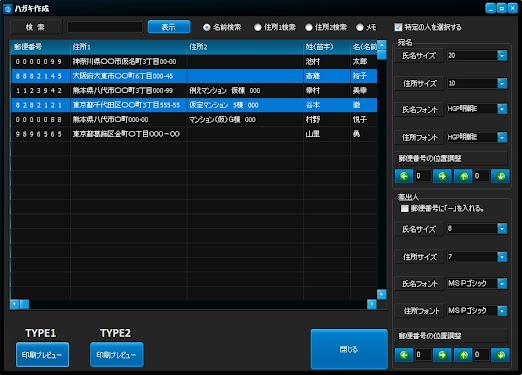
Task: Click surname cell 谷本
Action: point(327,105)
